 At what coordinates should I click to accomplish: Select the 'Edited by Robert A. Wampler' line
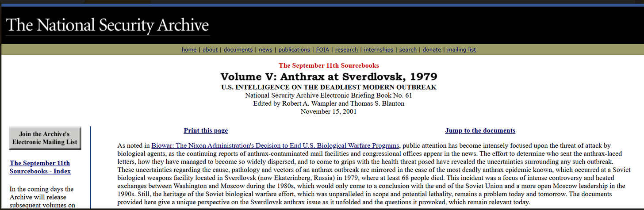coord(329,103)
